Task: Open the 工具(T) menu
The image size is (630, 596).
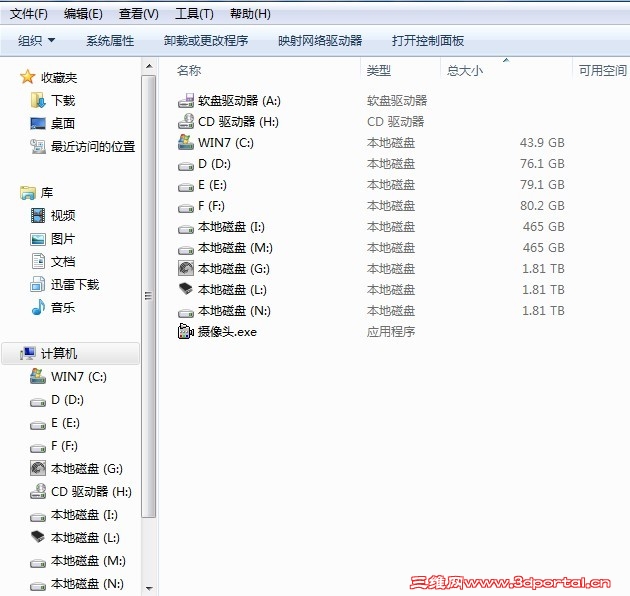Action: pos(194,14)
